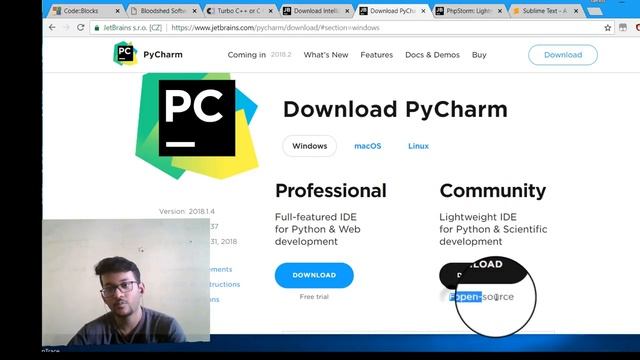Close the Turbo C++ tab
The width and height of the screenshot is (640, 360).
[271, 11]
